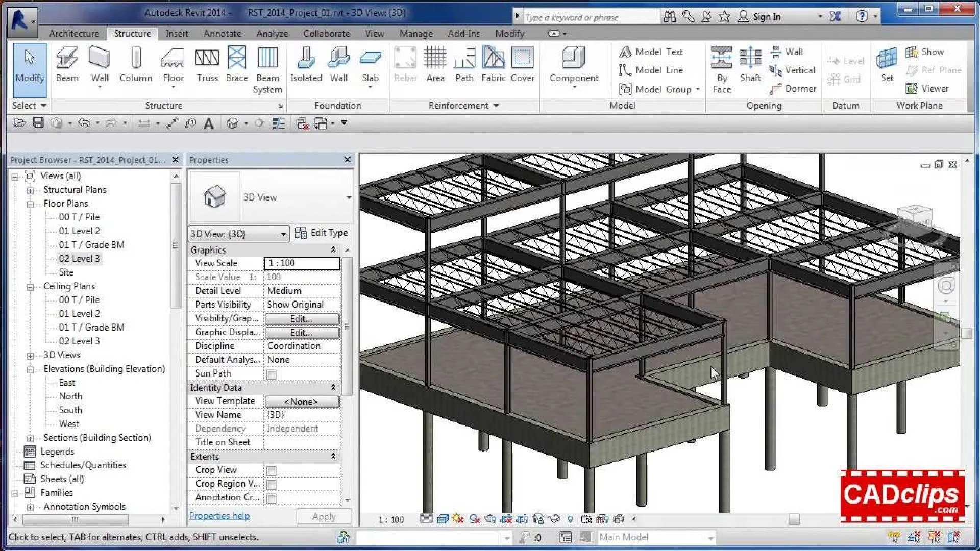Image resolution: width=980 pixels, height=551 pixels.
Task: Activate the Truss tool
Action: click(206, 65)
